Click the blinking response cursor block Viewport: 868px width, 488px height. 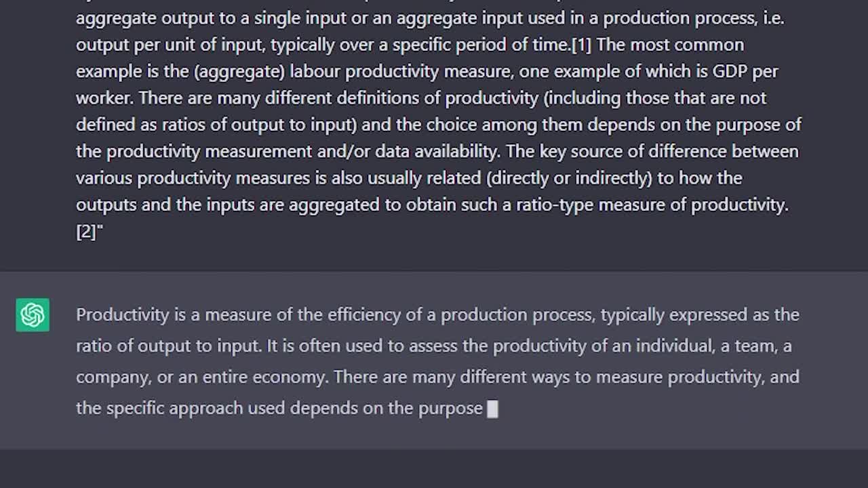493,409
